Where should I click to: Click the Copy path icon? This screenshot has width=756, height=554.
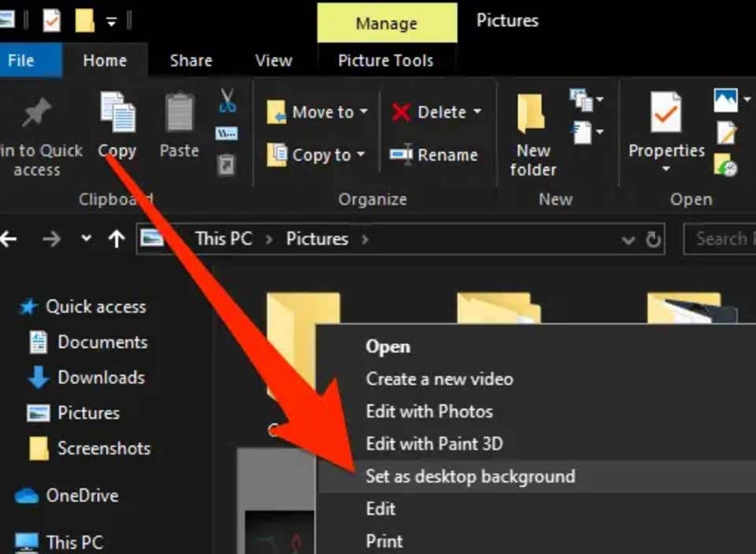tap(226, 134)
